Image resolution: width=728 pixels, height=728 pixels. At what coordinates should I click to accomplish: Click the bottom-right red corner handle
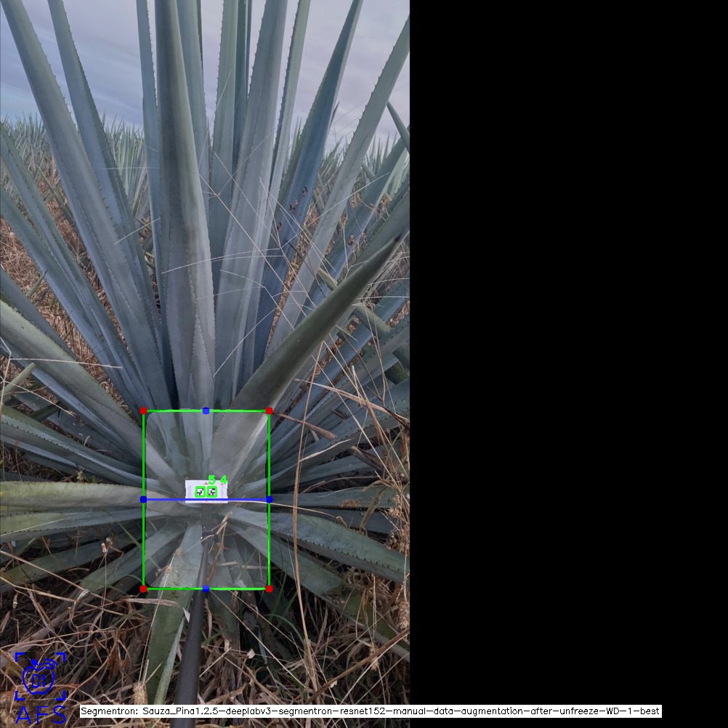tap(269, 589)
